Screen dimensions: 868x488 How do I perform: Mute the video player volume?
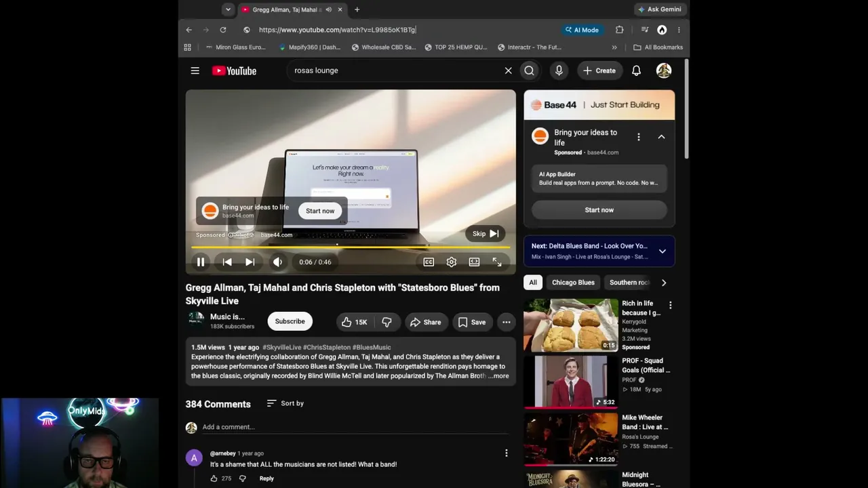pyautogui.click(x=277, y=262)
